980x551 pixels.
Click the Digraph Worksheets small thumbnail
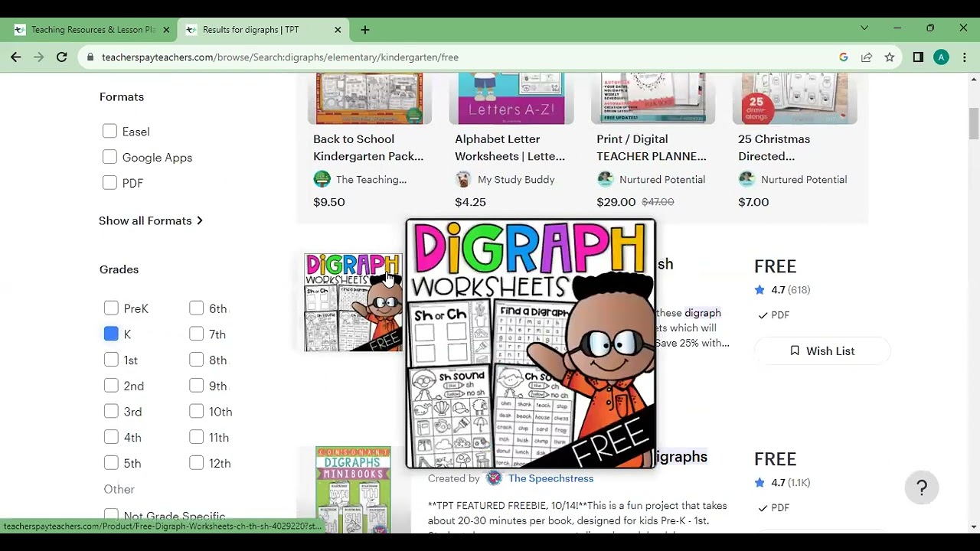(x=353, y=302)
